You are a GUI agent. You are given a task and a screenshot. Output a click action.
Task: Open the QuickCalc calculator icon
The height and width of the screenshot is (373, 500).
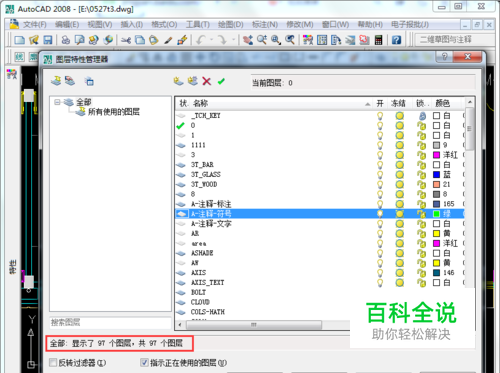378,40
